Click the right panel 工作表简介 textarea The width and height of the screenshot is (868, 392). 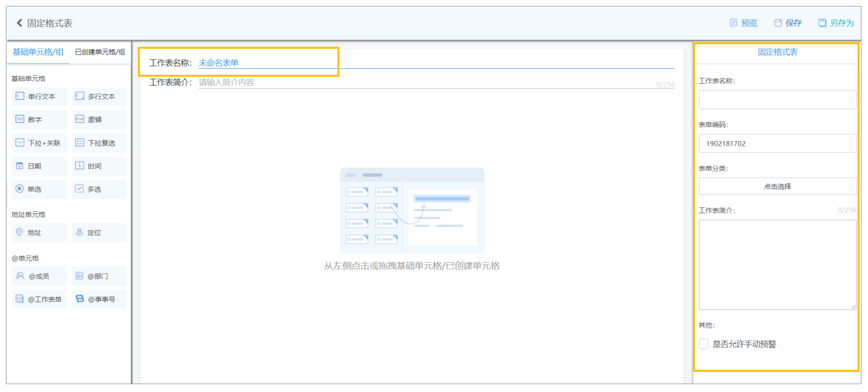(778, 265)
